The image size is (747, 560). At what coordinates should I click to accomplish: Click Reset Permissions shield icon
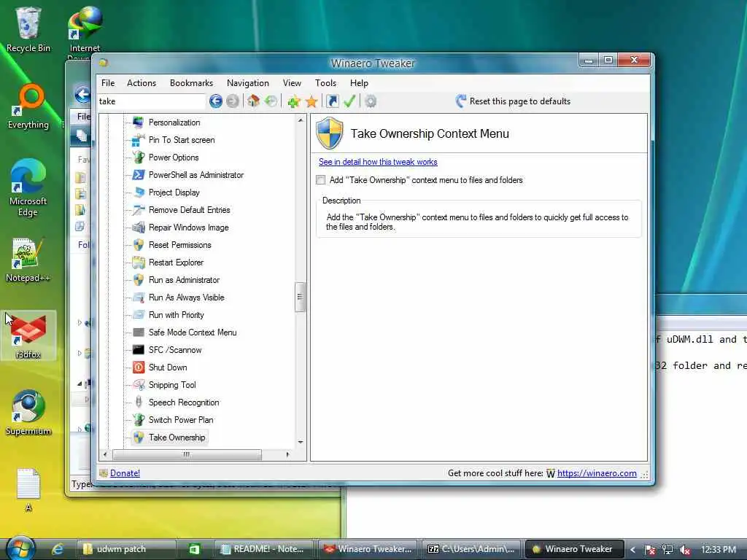coord(138,245)
